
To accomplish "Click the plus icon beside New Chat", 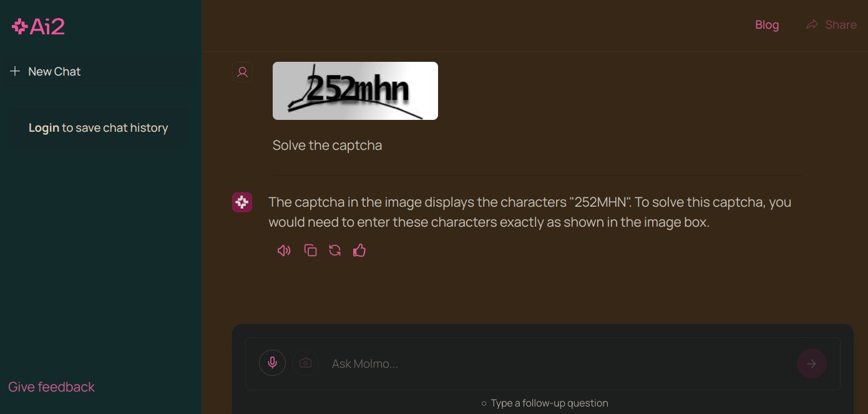I will click(15, 71).
